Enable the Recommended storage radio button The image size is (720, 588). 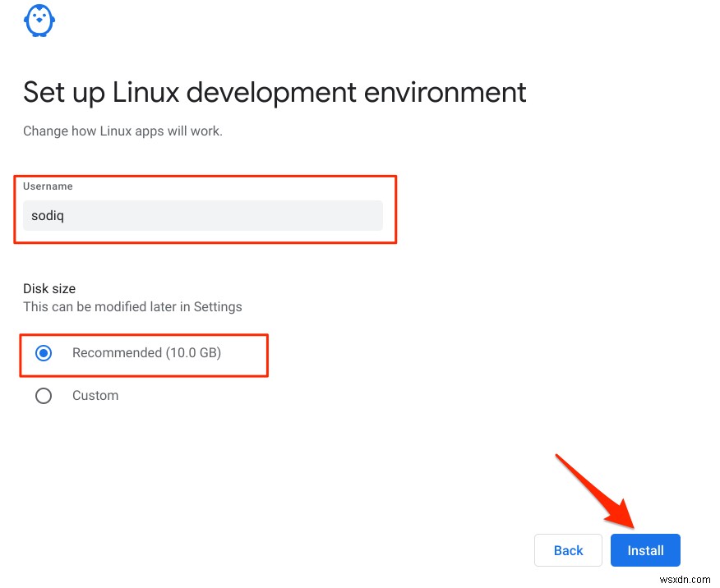[x=44, y=352]
